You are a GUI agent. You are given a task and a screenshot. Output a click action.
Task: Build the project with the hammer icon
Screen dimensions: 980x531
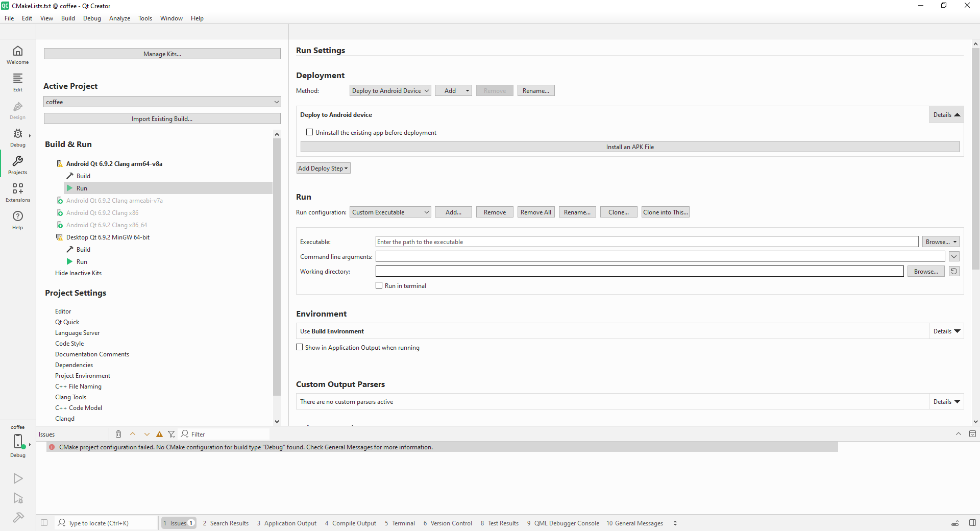(x=18, y=518)
